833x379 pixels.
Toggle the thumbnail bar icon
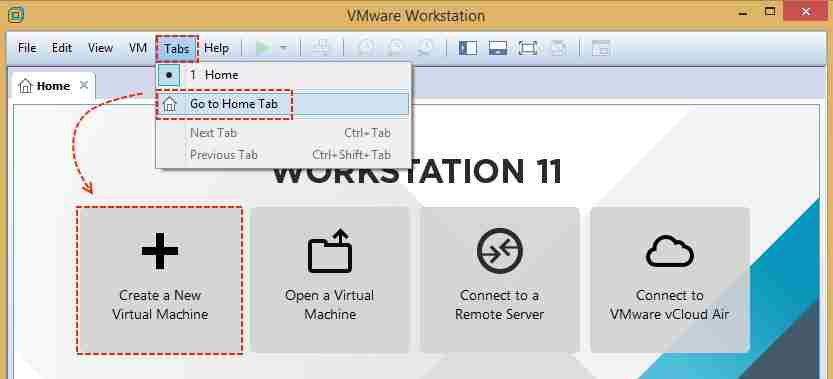coord(498,48)
